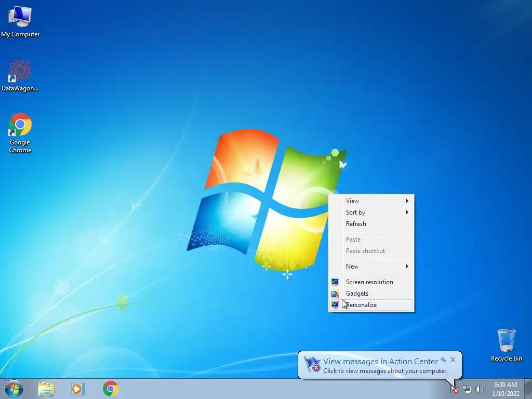Click the View submenu arrow
The height and width of the screenshot is (399, 532).
407,201
